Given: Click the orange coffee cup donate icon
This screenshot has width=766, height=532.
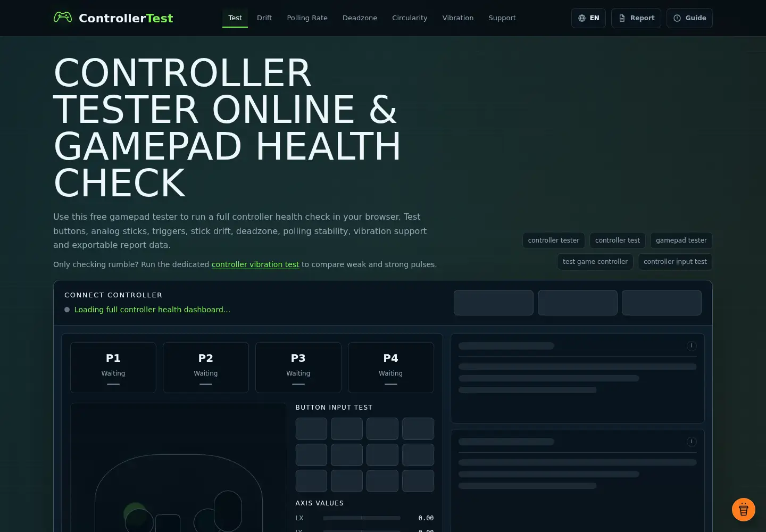Looking at the screenshot, I should [744, 510].
